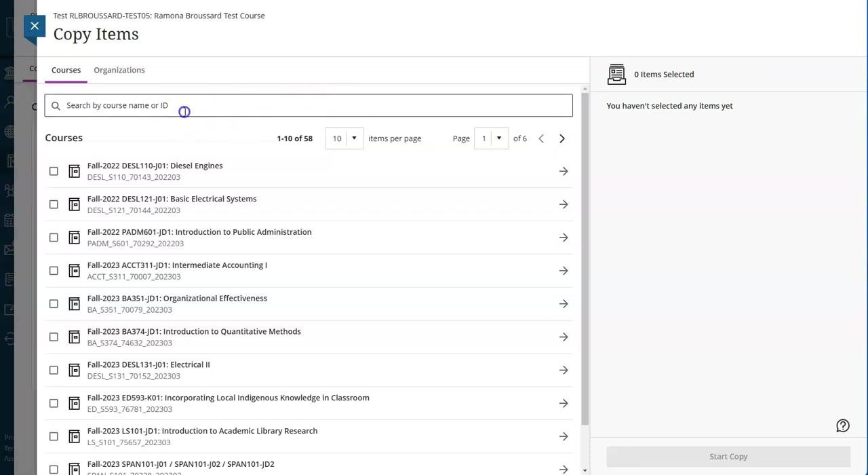Click the scrollbar down arrow
The width and height of the screenshot is (868, 475).
(x=585, y=470)
